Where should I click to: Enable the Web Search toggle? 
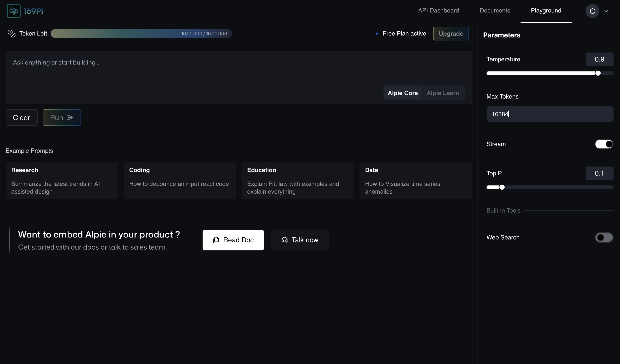tap(604, 237)
